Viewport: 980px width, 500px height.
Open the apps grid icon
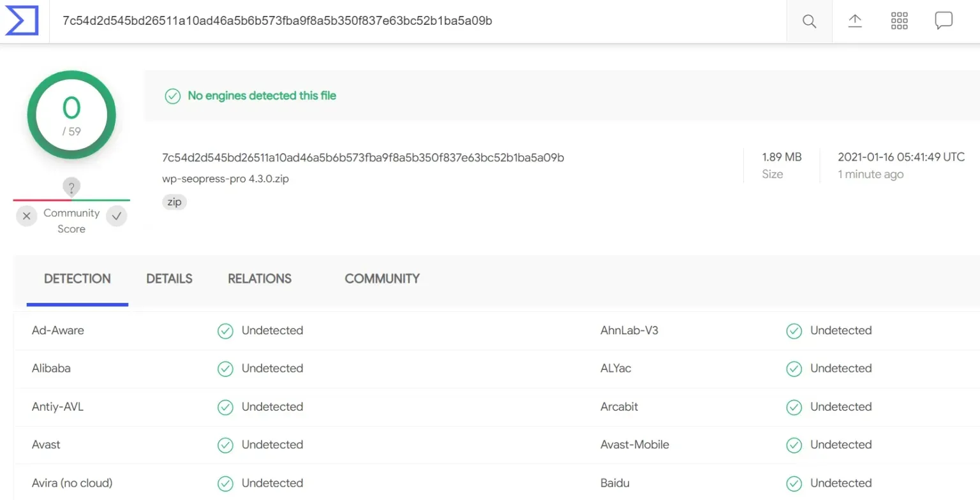899,21
